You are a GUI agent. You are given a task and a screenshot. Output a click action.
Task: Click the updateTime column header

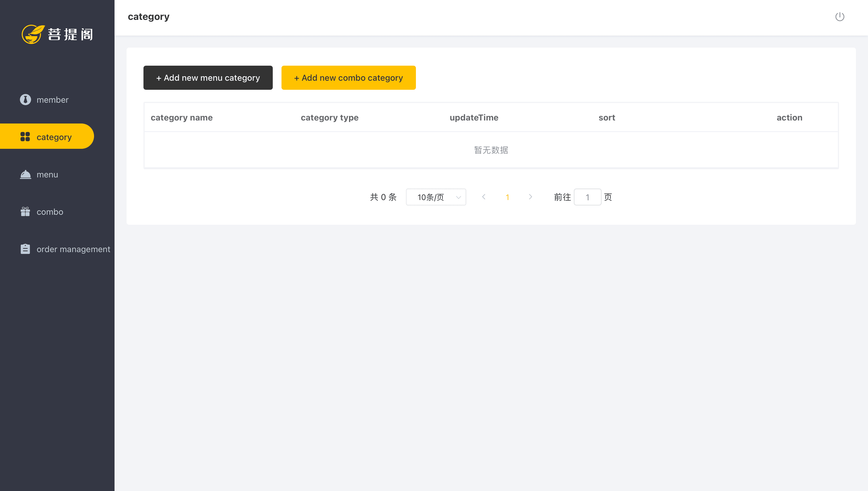pyautogui.click(x=474, y=117)
